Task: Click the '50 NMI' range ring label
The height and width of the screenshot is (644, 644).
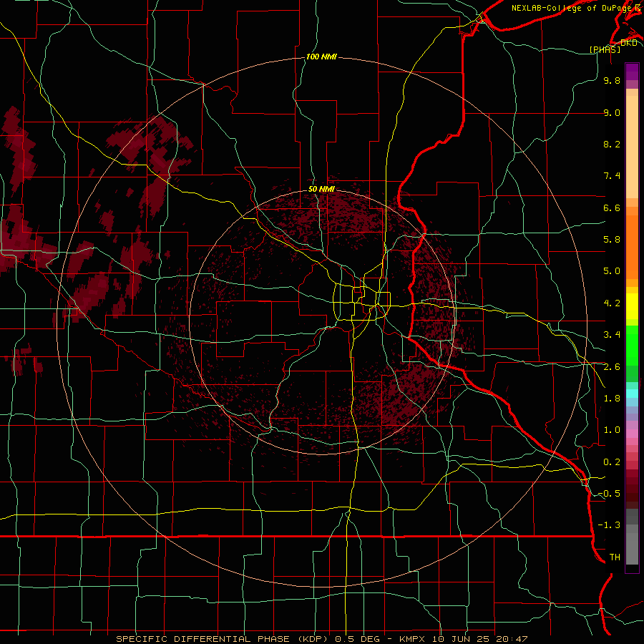Action: (x=321, y=189)
